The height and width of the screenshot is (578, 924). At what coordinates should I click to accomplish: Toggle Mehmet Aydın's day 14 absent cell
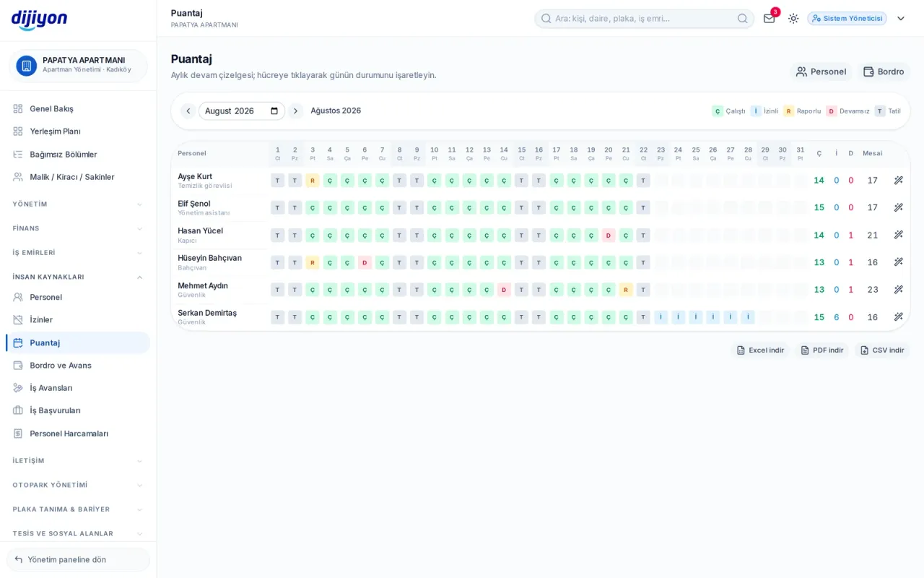pos(504,290)
